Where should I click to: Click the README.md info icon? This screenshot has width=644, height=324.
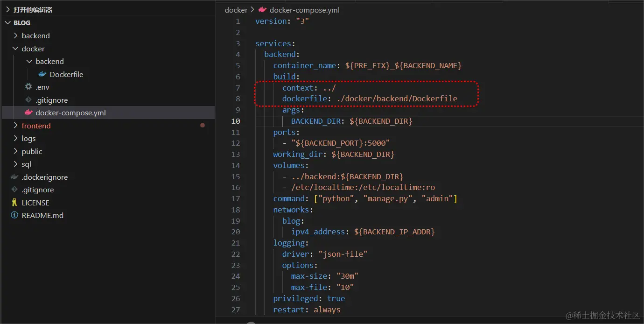[14, 215]
